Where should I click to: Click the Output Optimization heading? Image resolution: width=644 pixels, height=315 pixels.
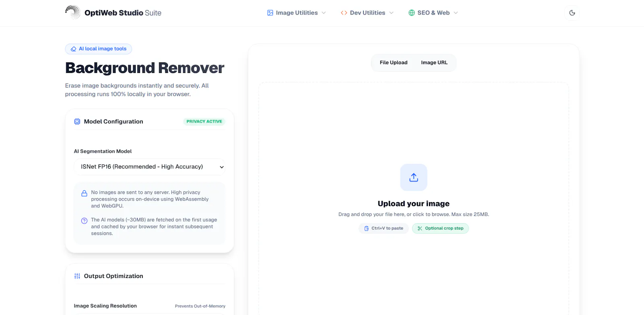[114, 276]
